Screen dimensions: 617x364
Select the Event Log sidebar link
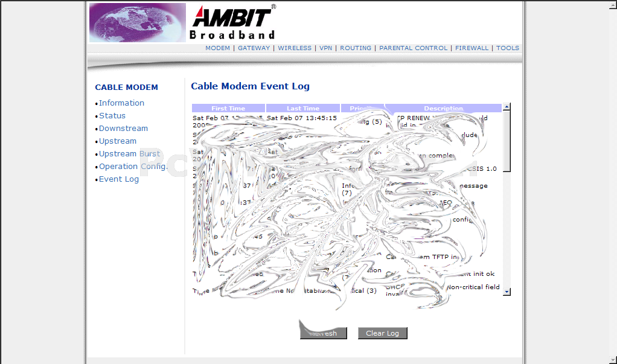coord(119,179)
